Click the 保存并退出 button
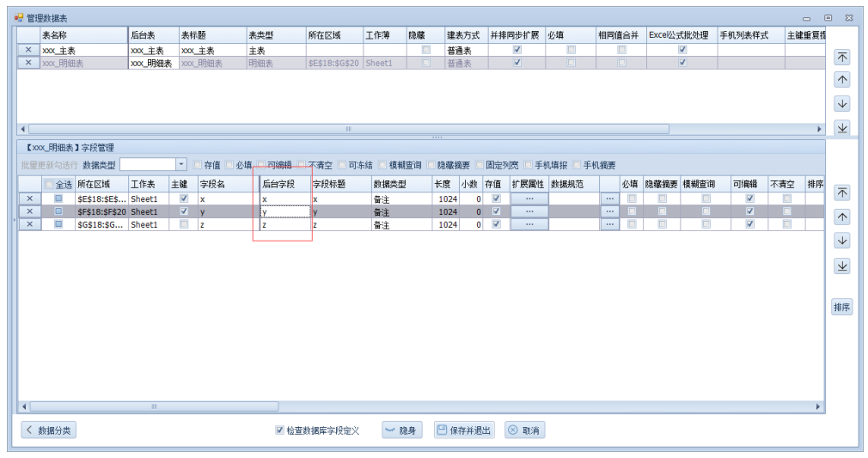The image size is (868, 458). click(465, 431)
